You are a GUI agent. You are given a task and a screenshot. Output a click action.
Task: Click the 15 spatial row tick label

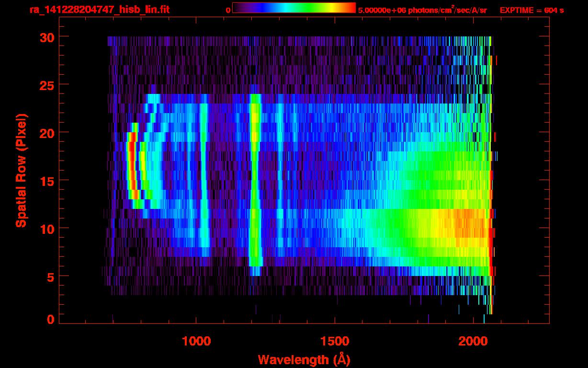coord(47,181)
